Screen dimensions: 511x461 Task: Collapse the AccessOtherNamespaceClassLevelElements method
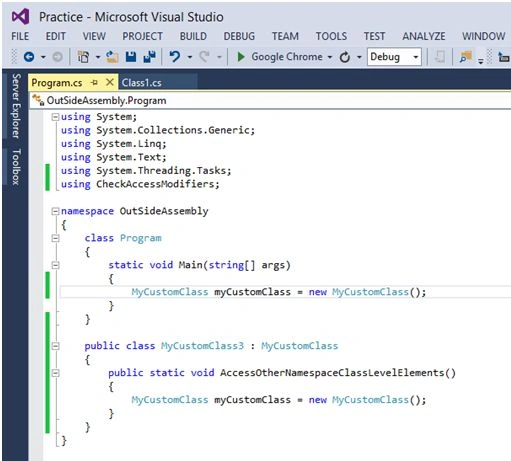pos(55,373)
